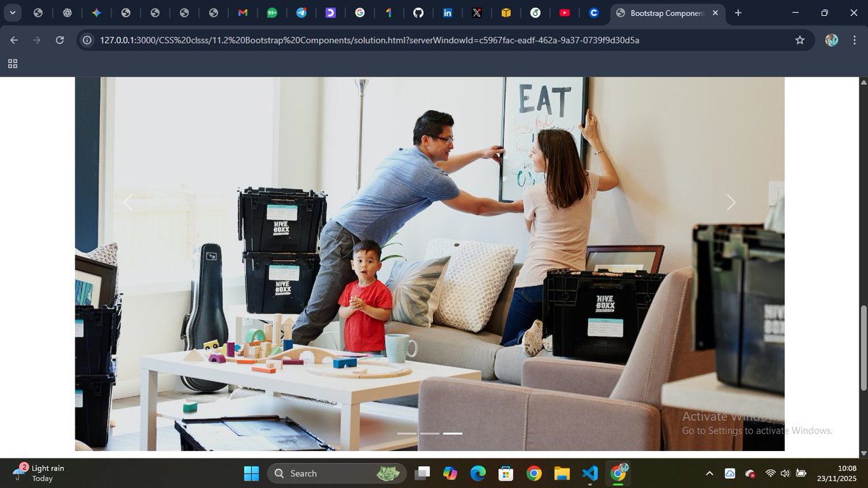Image resolution: width=868 pixels, height=488 pixels.
Task: Switch to the X (Twitter) tab
Action: pyautogui.click(x=476, y=13)
